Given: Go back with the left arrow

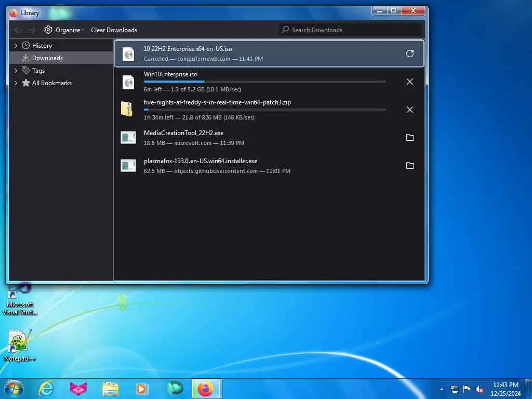Looking at the screenshot, I should click(18, 30).
